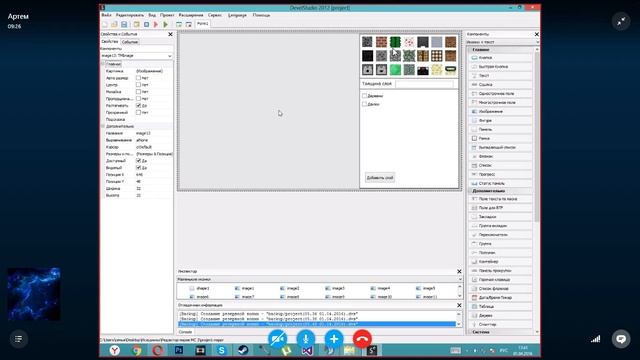640x360 pixels.
Task: Expand the Система components section header
Action: coord(501,332)
